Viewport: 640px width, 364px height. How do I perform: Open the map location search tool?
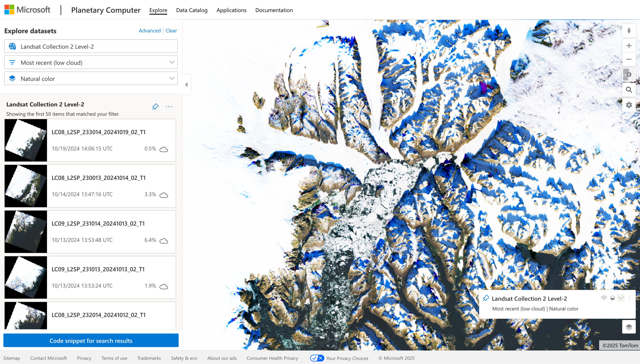tap(629, 90)
